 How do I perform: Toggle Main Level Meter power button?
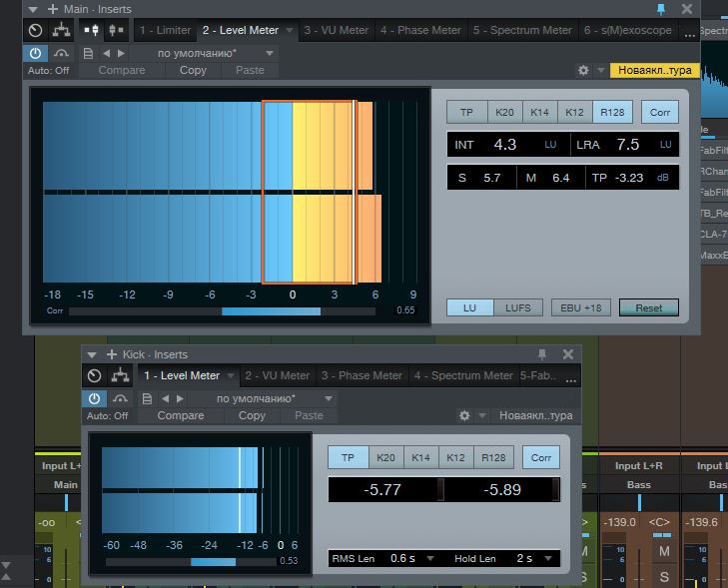[x=35, y=53]
